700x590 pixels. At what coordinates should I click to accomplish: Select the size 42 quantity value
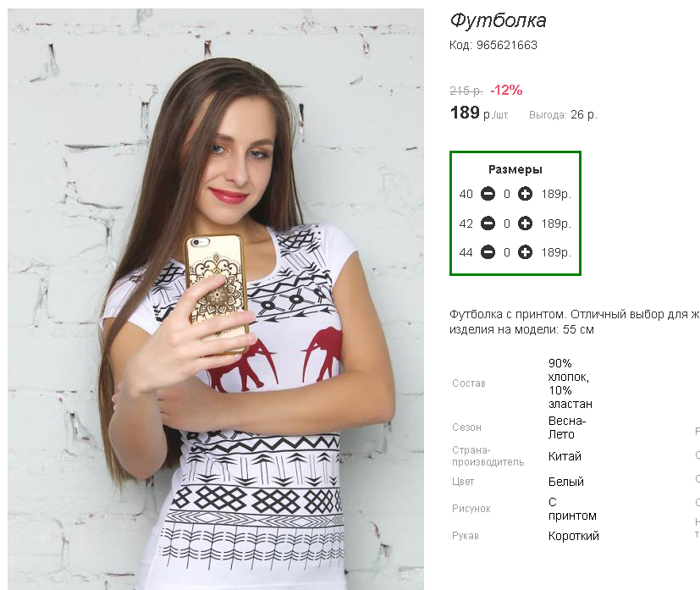pyautogui.click(x=507, y=223)
